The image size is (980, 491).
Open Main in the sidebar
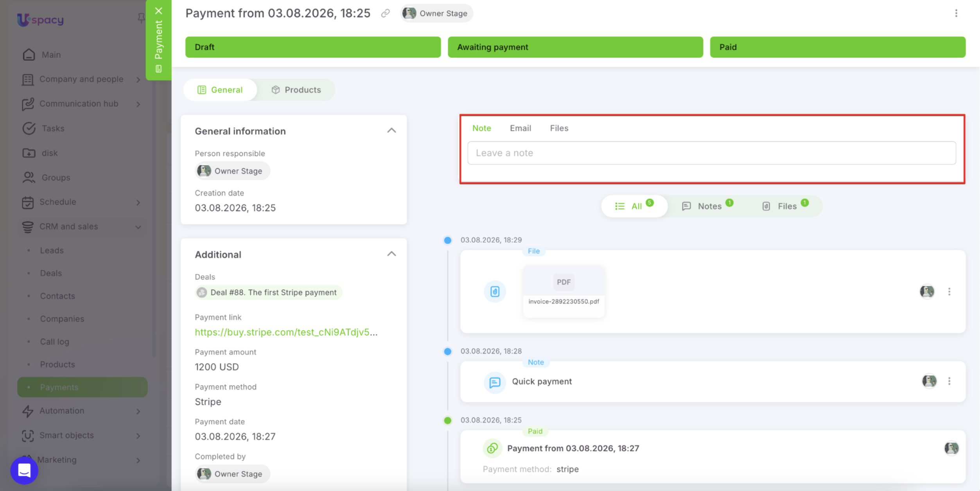tap(51, 55)
